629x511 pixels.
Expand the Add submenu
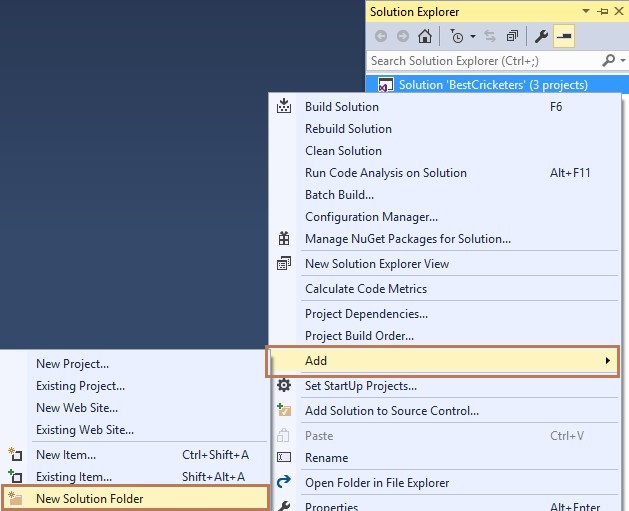coord(442,361)
